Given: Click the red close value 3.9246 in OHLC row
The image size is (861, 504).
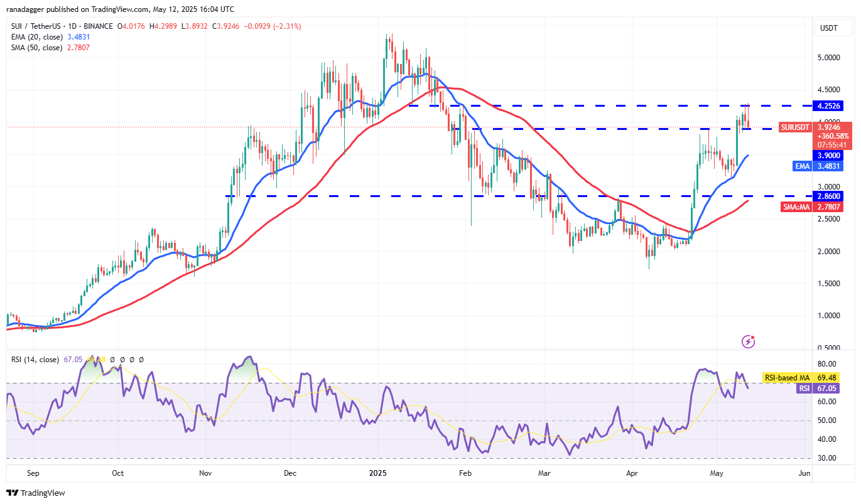Looking at the screenshot, I should [227, 26].
